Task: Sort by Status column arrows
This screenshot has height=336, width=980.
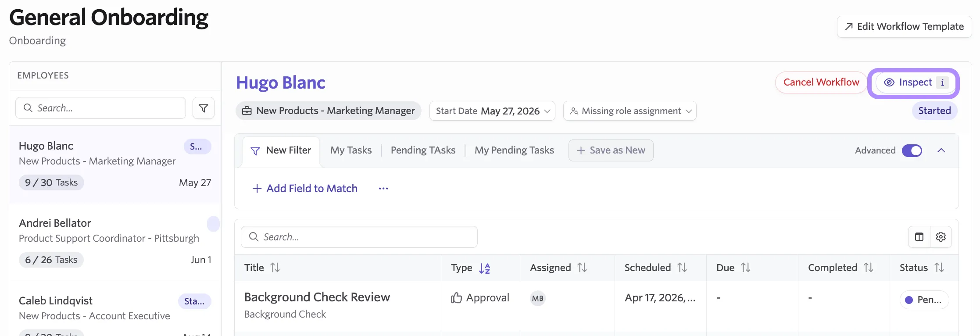Action: 939,268
